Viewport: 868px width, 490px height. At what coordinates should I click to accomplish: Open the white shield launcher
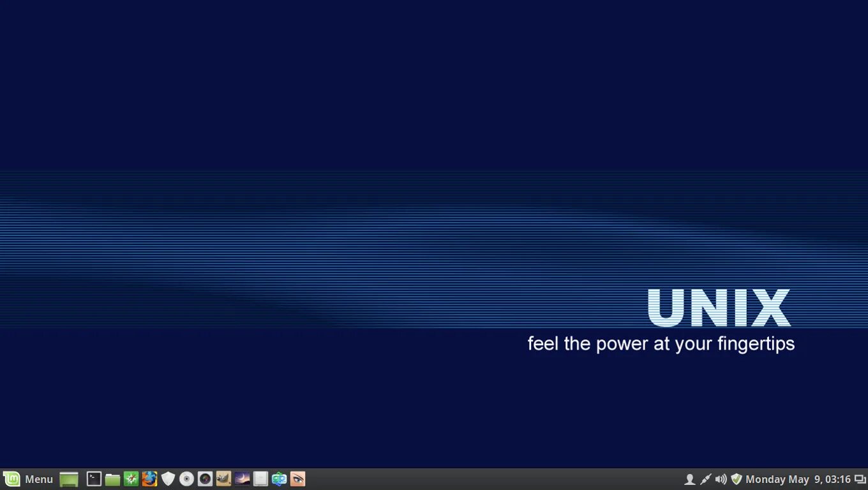(x=168, y=479)
